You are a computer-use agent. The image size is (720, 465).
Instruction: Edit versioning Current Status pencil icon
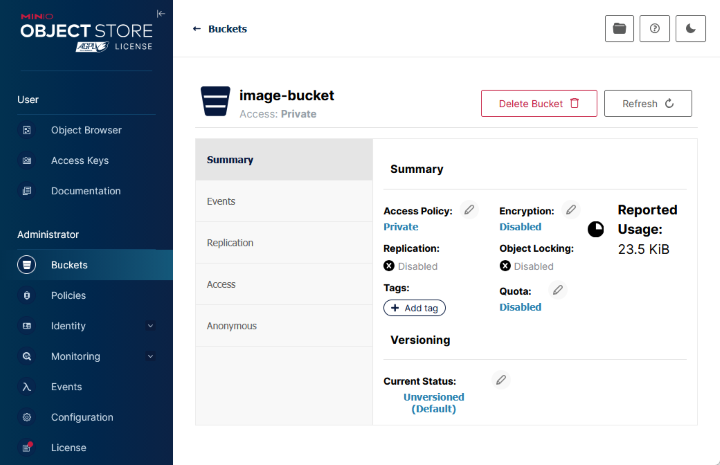(x=501, y=380)
